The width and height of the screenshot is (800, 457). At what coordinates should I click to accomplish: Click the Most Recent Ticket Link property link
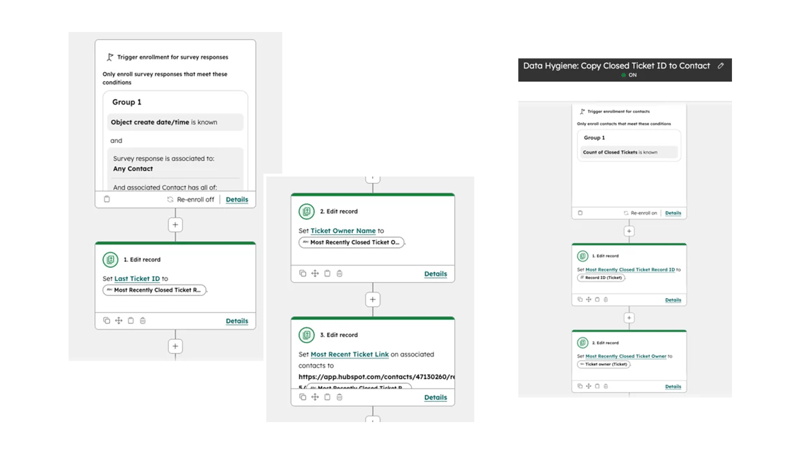pyautogui.click(x=349, y=354)
